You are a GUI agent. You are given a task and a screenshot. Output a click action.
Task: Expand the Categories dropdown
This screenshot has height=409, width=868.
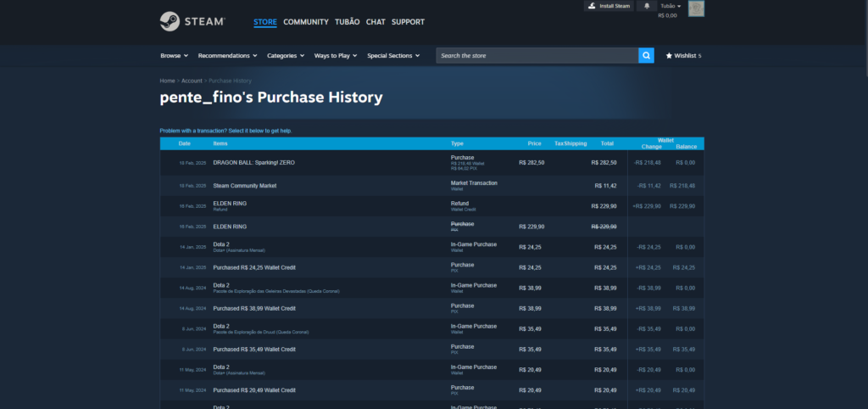click(286, 55)
